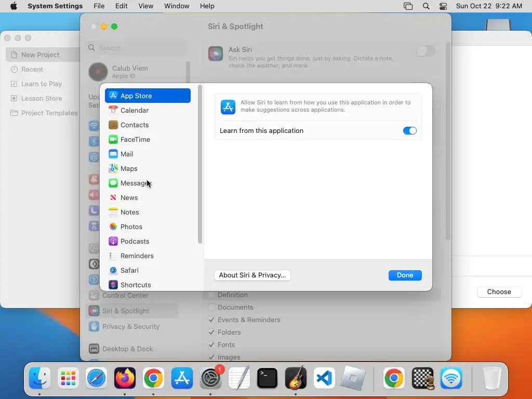Open the Help menu
This screenshot has width=532, height=399.
pyautogui.click(x=207, y=6)
